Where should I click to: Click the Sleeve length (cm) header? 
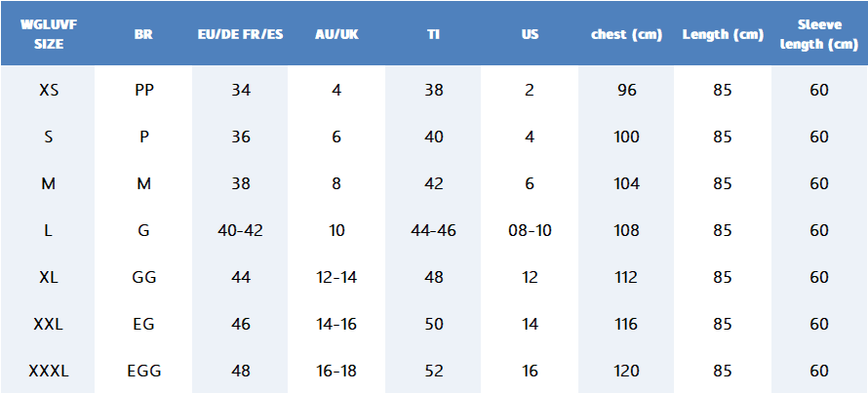point(819,34)
